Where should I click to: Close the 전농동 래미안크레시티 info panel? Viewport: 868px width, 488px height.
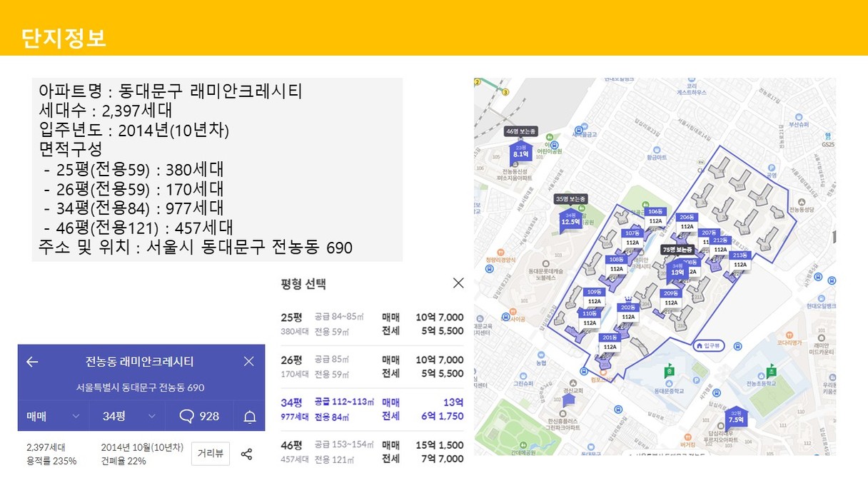click(248, 362)
